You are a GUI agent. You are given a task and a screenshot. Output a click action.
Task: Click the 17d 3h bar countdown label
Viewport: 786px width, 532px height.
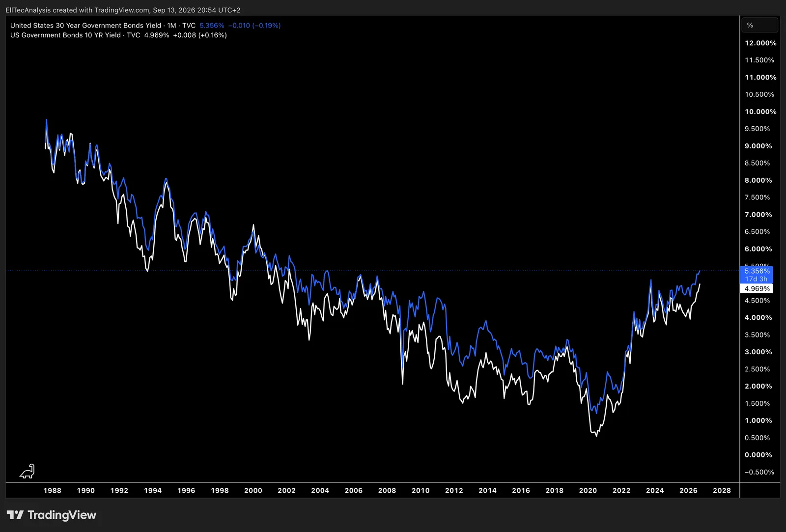[x=757, y=279]
